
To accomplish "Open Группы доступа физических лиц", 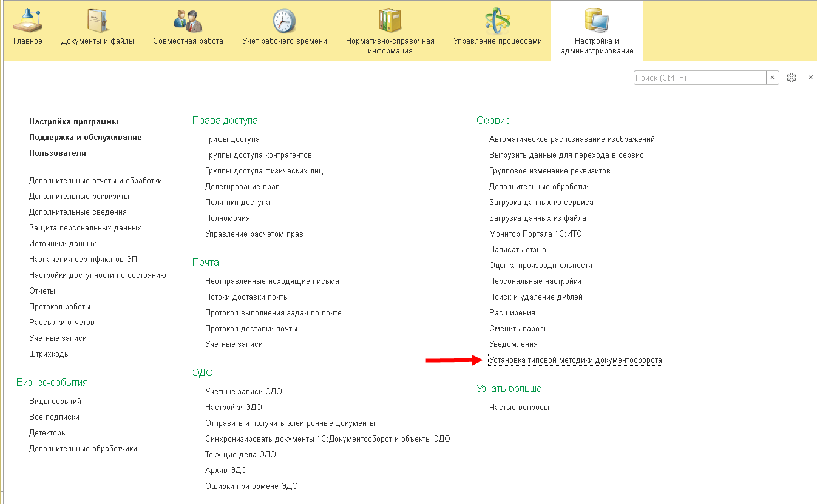I will (x=264, y=171).
